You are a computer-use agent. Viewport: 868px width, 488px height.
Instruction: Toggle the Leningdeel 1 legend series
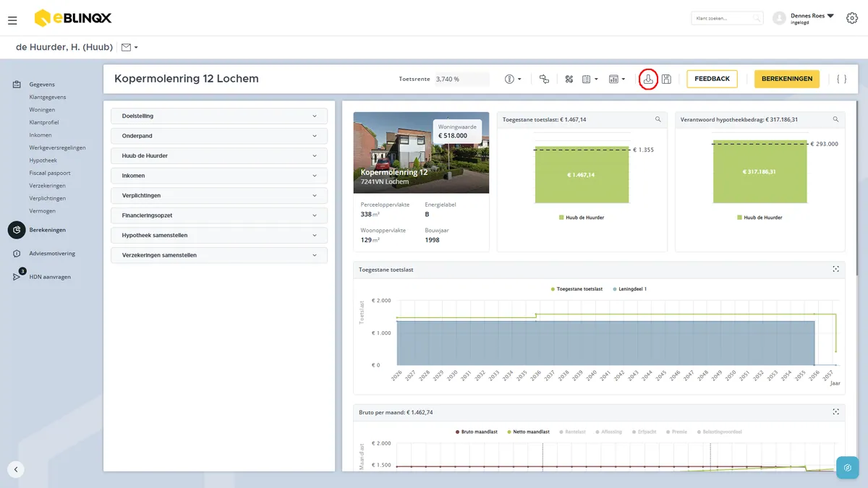coord(629,289)
